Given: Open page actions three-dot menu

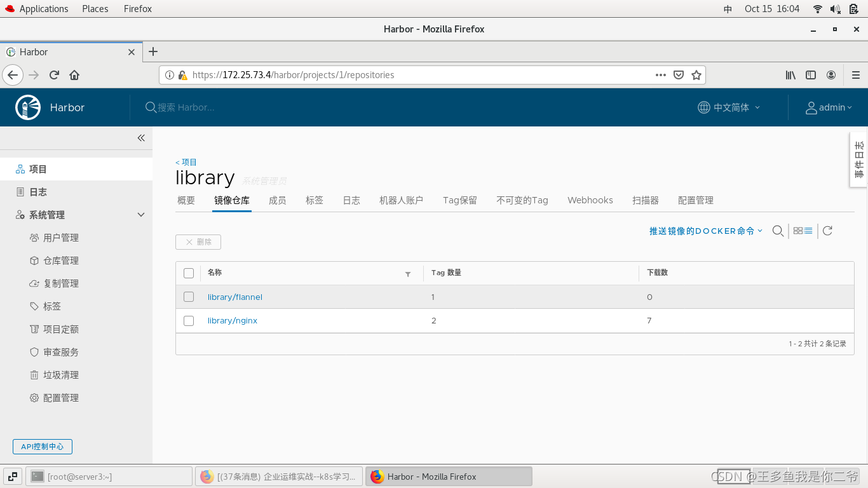Looking at the screenshot, I should click(661, 74).
